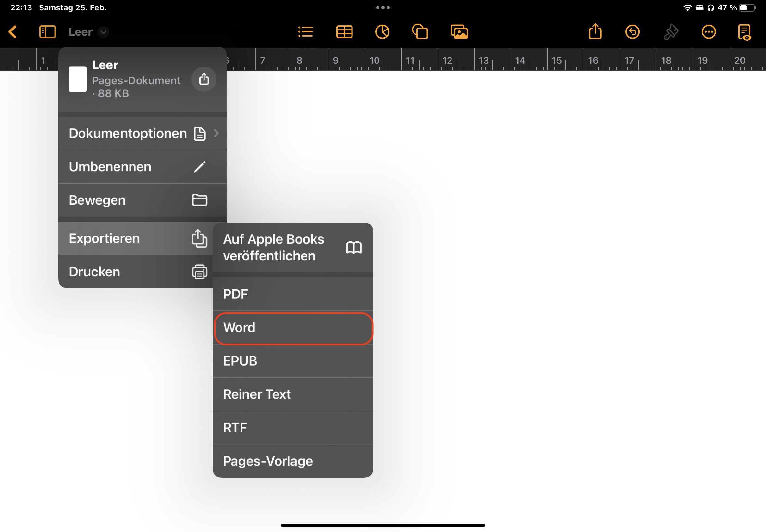Tap the back arrow to documents

click(x=13, y=32)
